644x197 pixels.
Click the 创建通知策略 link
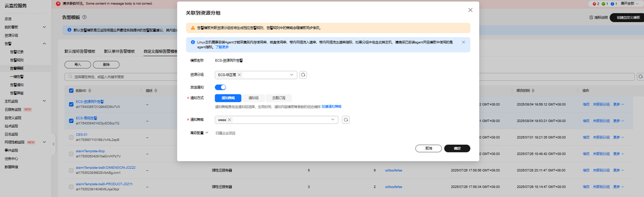coord(332,107)
